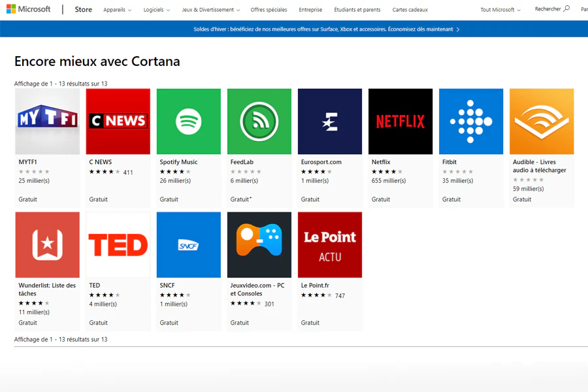Viewport: 588px width, 392px height.
Task: Expand the Tout Microsoft menu
Action: tap(500, 10)
